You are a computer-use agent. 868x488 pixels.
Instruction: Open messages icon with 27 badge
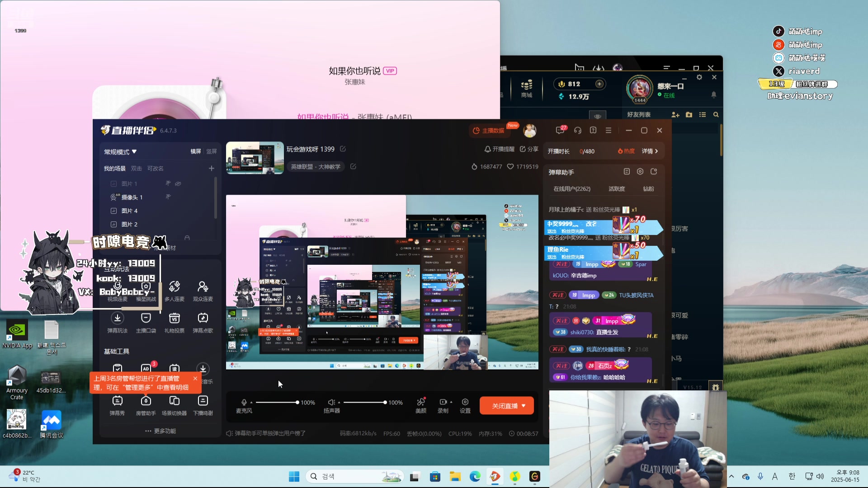pos(560,130)
